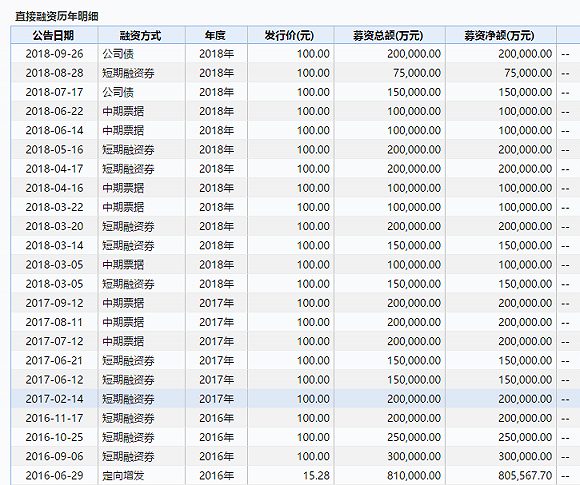Click 250,000.00 total in 2016-10-25 row

(414, 437)
